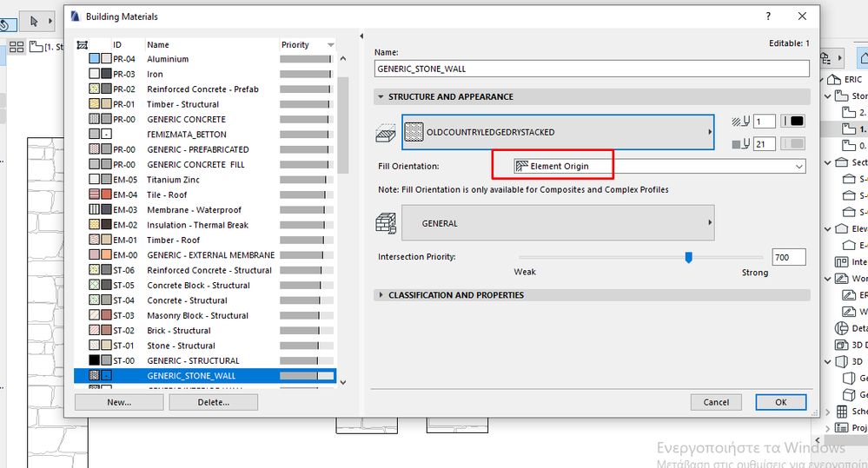This screenshot has height=468, width=868.
Task: Select the Reinforced Concrete - Prefab row
Action: pyautogui.click(x=205, y=89)
